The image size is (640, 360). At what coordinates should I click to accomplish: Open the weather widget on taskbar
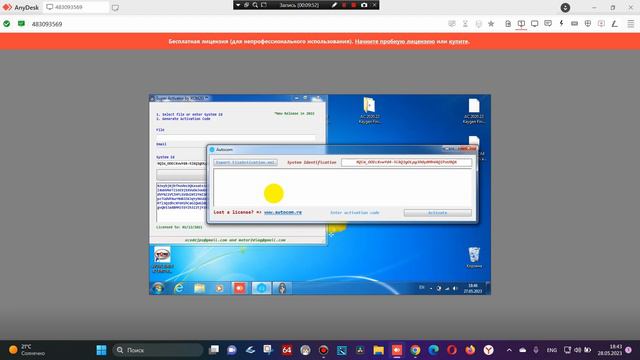(27, 350)
